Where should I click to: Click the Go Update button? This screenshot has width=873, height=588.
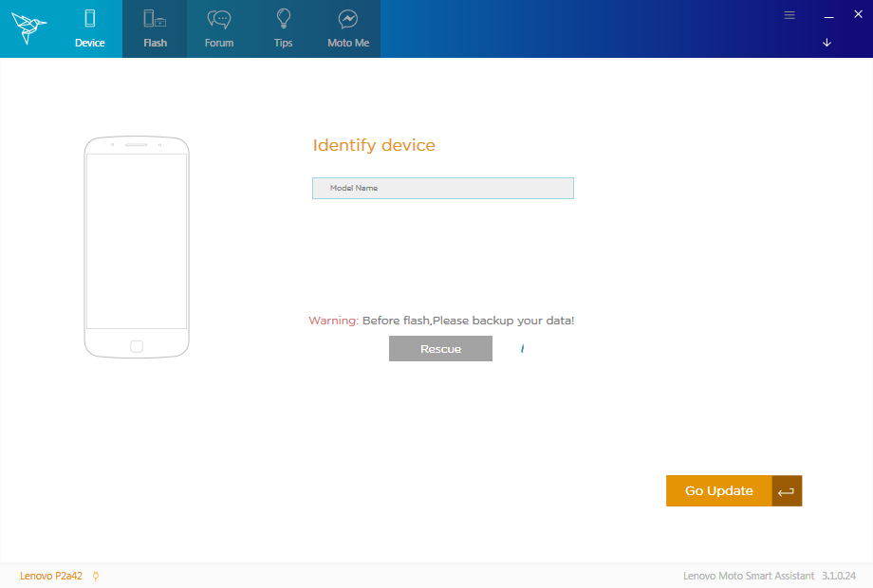[719, 491]
